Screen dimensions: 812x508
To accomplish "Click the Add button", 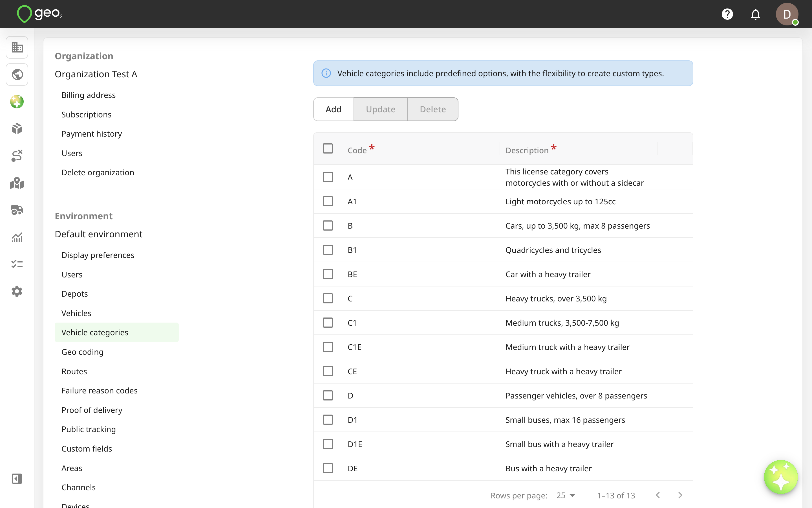I will [333, 109].
